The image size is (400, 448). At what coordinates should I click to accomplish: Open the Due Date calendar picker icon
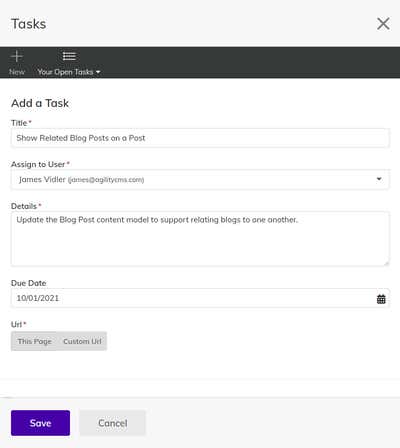(381, 299)
